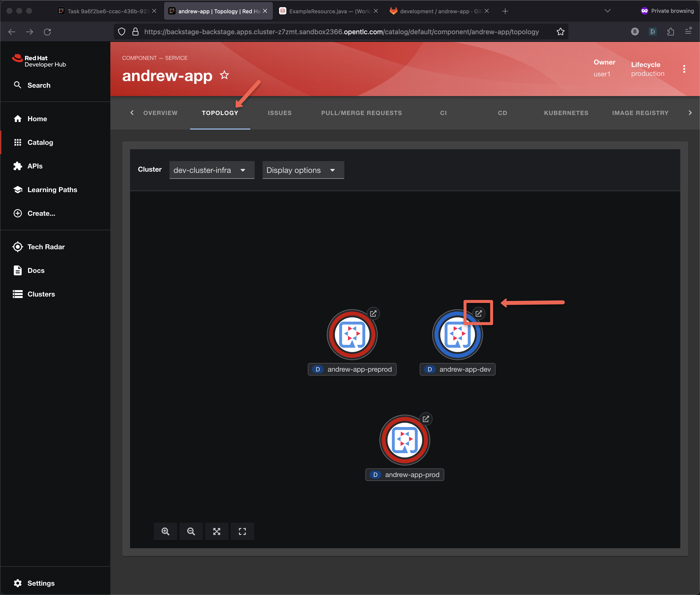Viewport: 700px width, 595px height.
Task: Click the zoom in topology button
Action: 165,531
